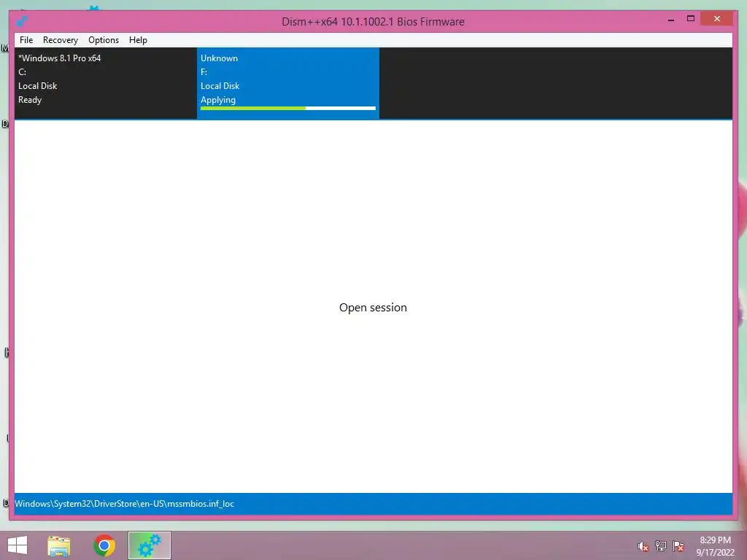
Task: Click the Dism++ gears taskbar icon
Action: click(149, 545)
